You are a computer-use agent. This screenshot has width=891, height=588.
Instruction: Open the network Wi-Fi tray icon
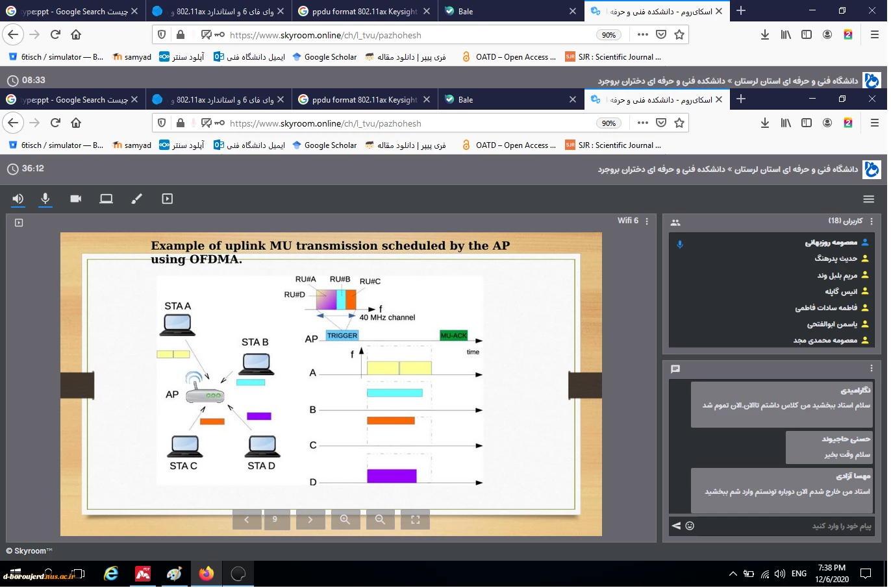click(x=765, y=574)
